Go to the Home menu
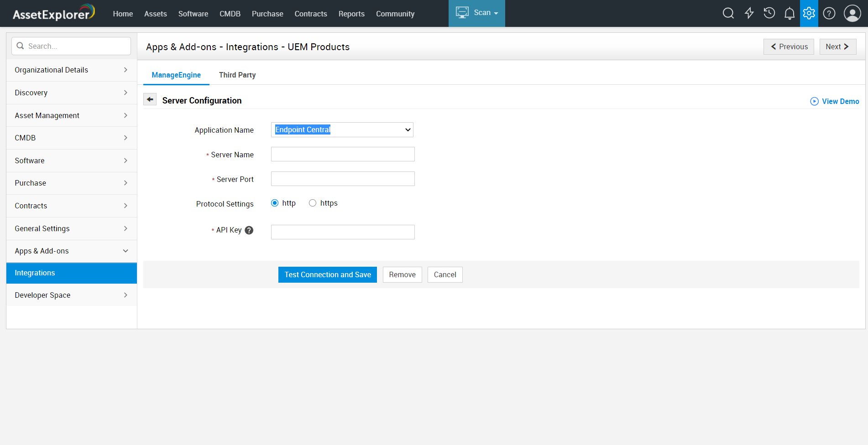The width and height of the screenshot is (868, 445). coord(123,14)
